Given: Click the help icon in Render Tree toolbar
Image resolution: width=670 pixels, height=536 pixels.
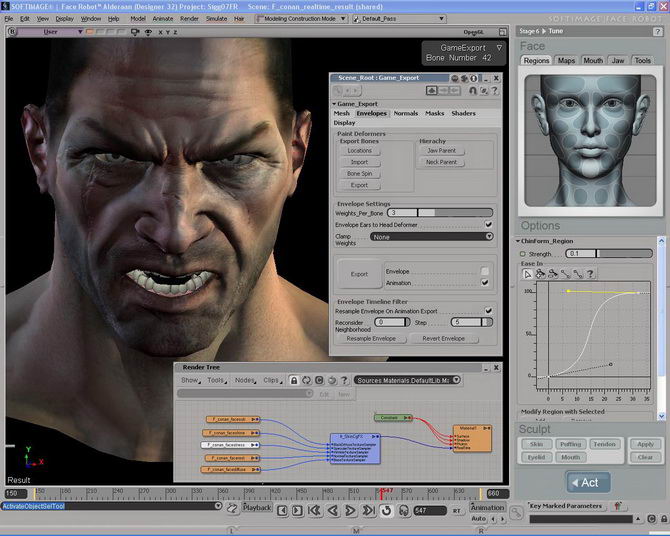Looking at the screenshot, I should pyautogui.click(x=344, y=380).
